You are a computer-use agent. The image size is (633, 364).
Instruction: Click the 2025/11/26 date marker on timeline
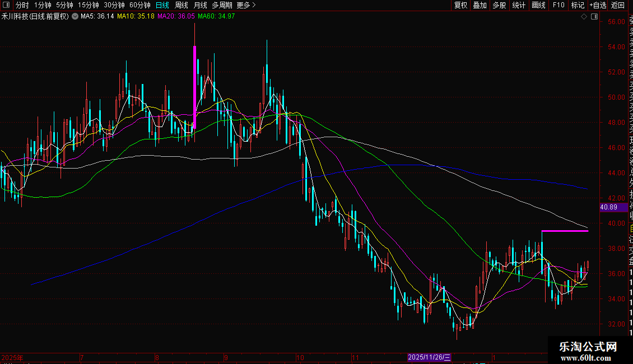429,357
